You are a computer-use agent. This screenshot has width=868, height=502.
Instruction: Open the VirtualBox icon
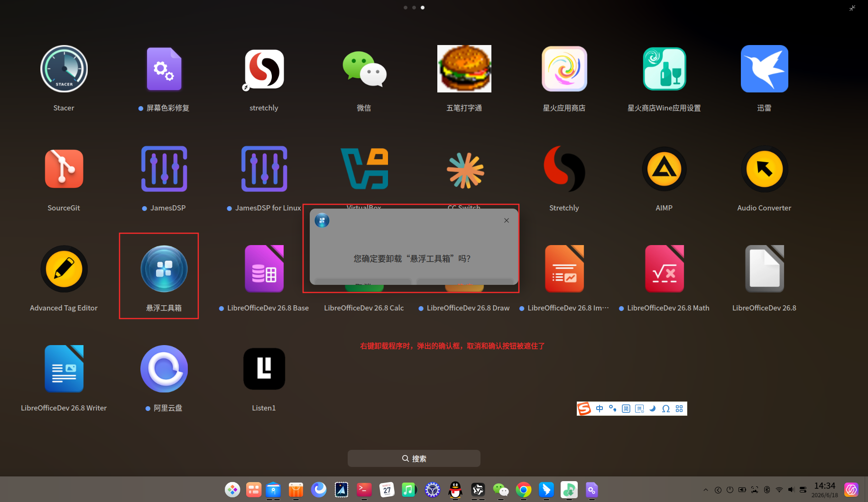pos(364,169)
